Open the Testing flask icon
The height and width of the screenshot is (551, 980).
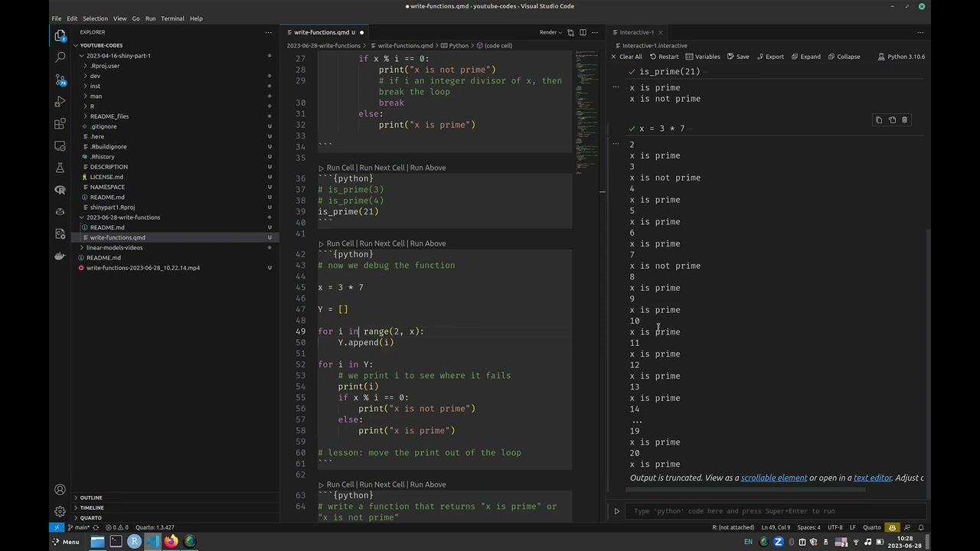click(x=60, y=168)
